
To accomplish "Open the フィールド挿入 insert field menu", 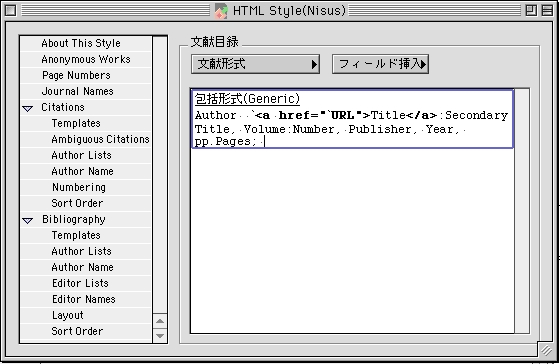I will click(380, 64).
